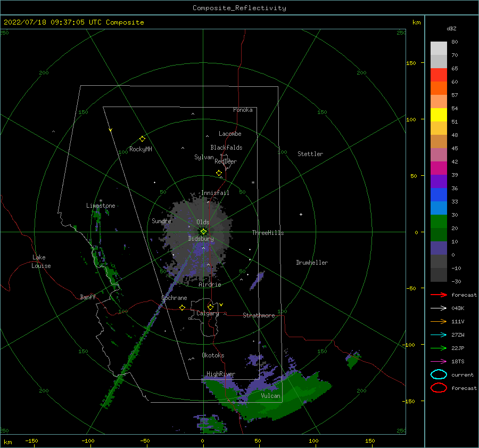Image resolution: width=479 pixels, height=448 pixels.
Task: Click the HighRiver city label
Action: 221,374
